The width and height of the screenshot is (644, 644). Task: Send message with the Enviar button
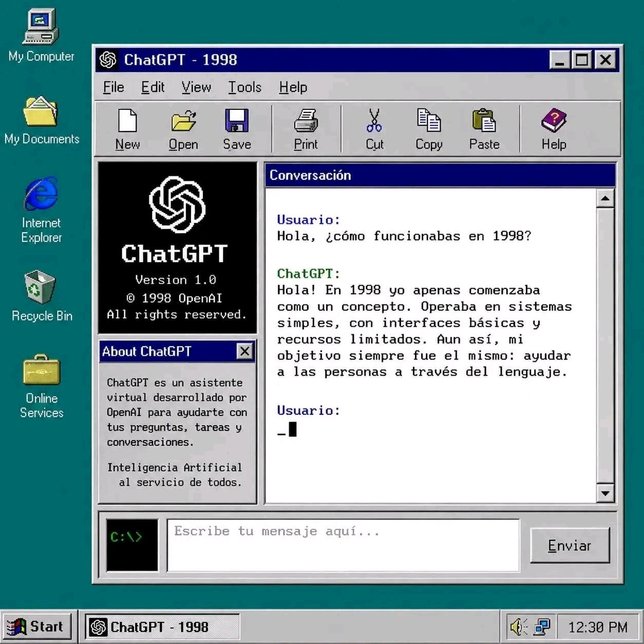tap(570, 545)
